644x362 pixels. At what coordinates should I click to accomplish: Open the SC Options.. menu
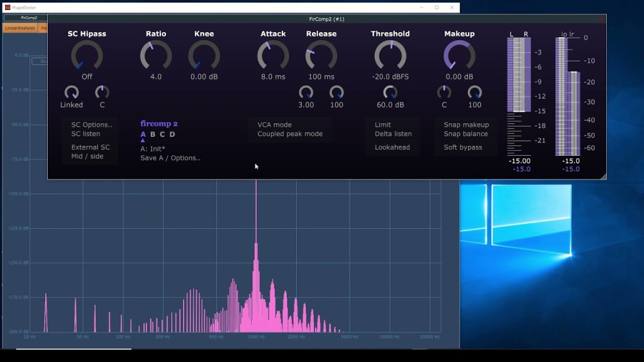(x=92, y=125)
